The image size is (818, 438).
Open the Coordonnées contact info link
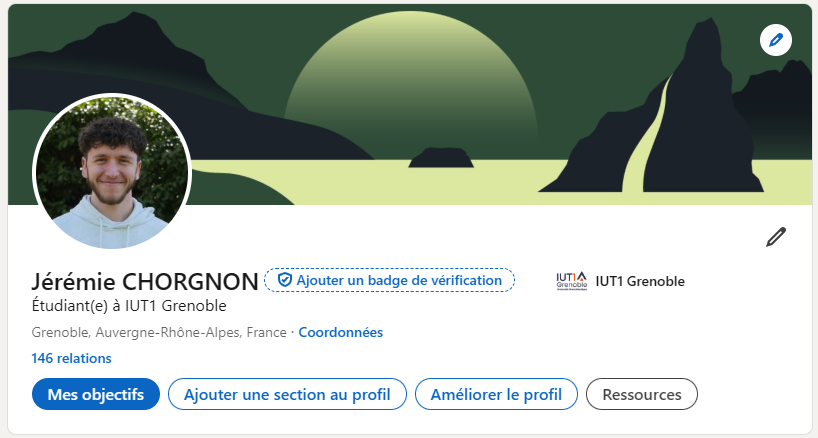(341, 332)
